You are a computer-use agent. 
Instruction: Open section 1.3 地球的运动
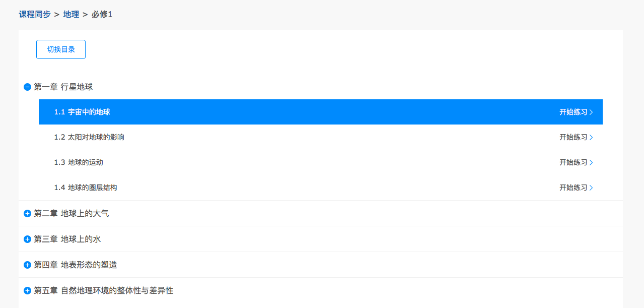pos(79,163)
